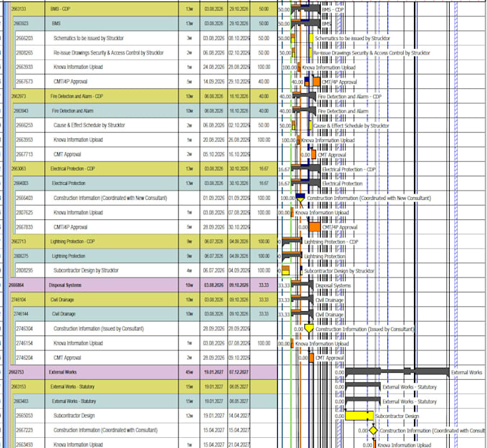Select the External Works summary Gantt bar
The image size is (487, 448).
(397, 371)
